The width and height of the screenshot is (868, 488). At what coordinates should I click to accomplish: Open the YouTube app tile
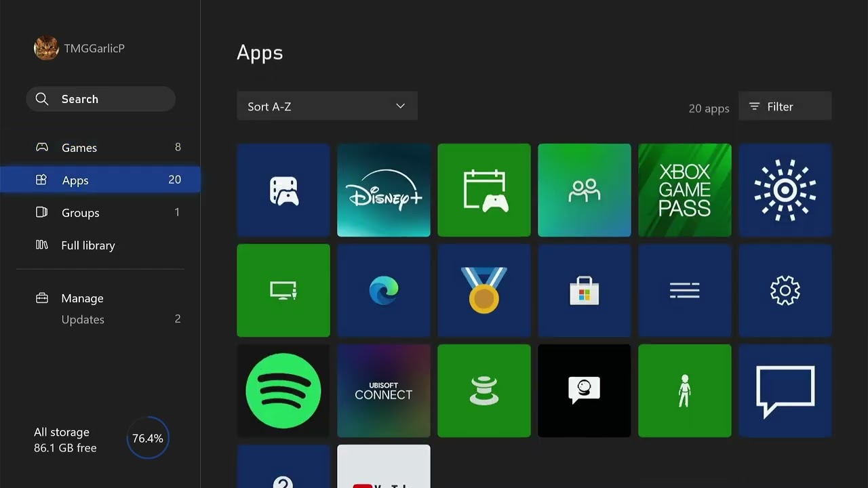pos(384,466)
